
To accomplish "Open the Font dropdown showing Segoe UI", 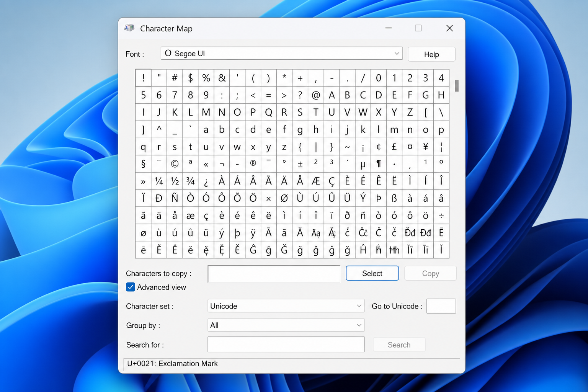I will (x=282, y=54).
